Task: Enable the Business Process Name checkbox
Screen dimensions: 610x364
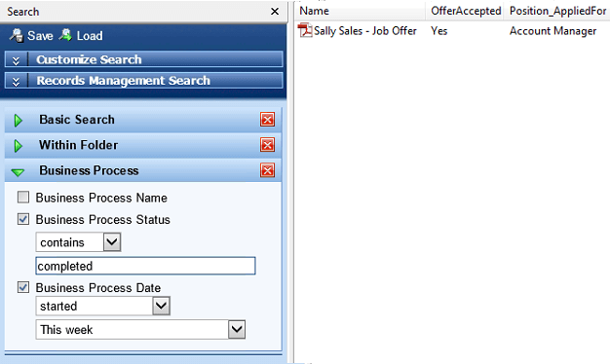Action: coord(23,198)
